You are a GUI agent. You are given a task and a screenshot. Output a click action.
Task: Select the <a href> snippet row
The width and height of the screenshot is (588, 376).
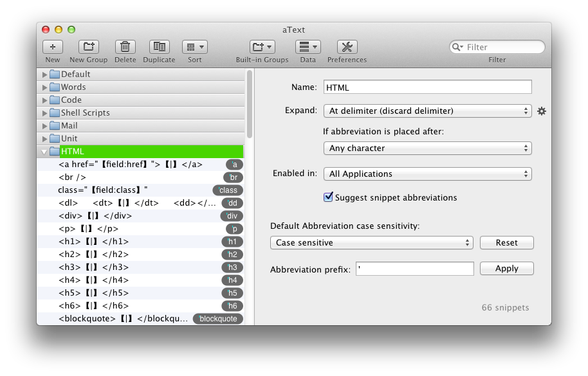[140, 165]
